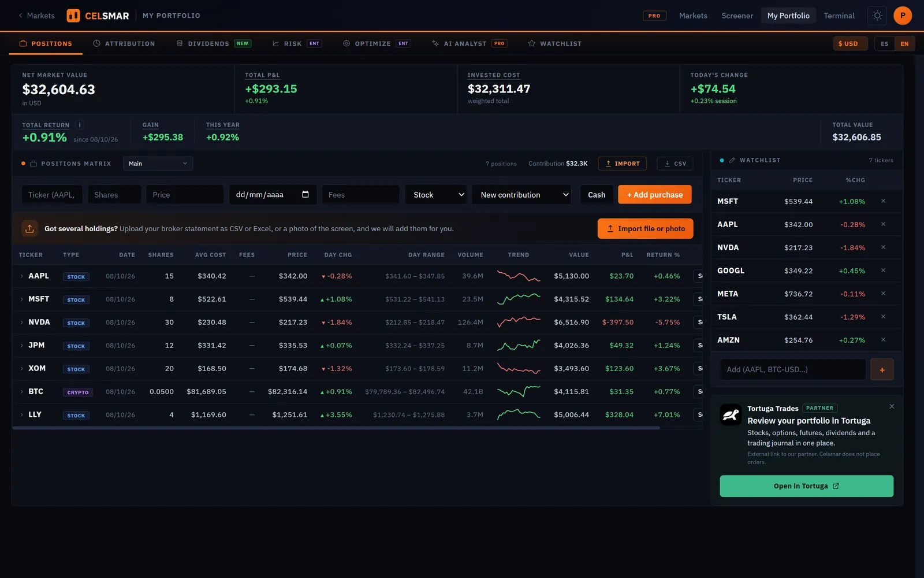Screen dimensions: 924x578
Task: Switch to the Attribution tab
Action: coord(124,43)
